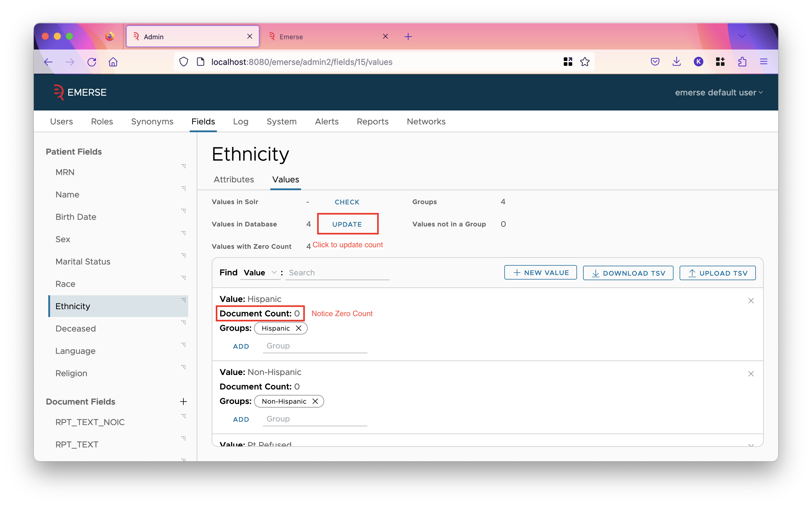The image size is (812, 506).
Task: Open the Log admin tab
Action: pyautogui.click(x=241, y=121)
